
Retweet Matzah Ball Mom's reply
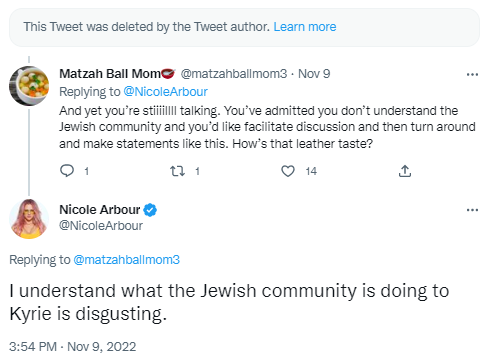(177, 171)
